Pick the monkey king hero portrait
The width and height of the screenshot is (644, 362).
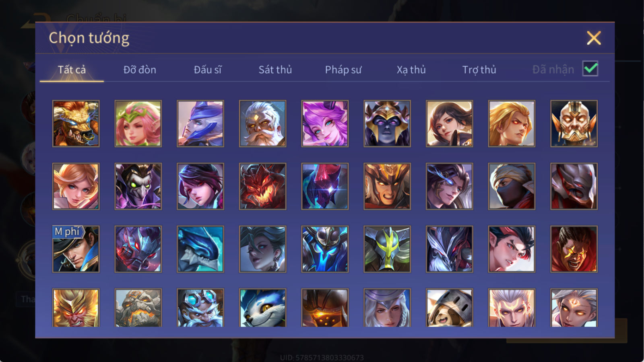tap(76, 308)
